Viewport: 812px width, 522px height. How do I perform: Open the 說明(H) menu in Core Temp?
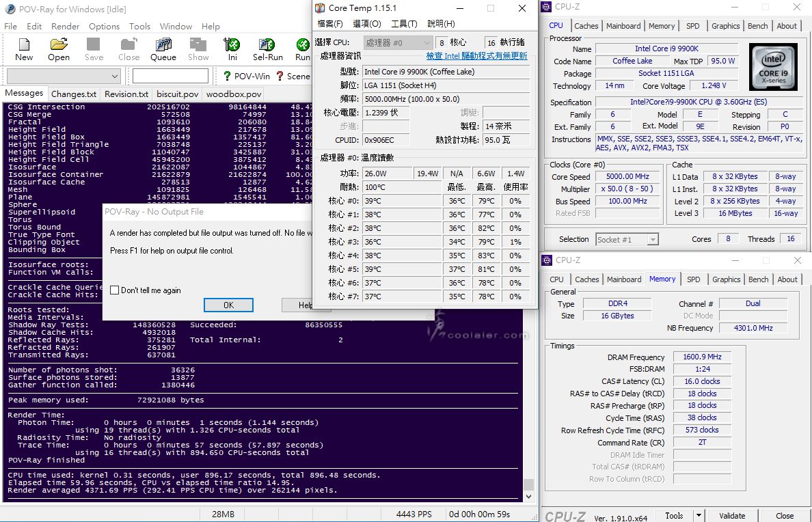[442, 24]
